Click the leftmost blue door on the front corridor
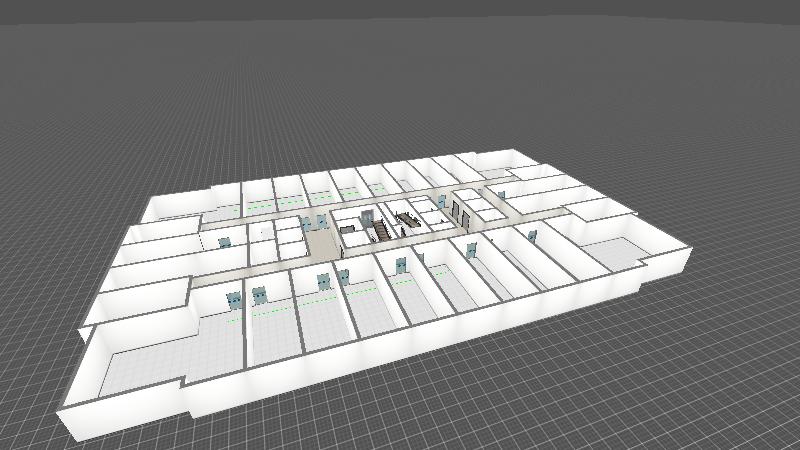 (x=235, y=298)
